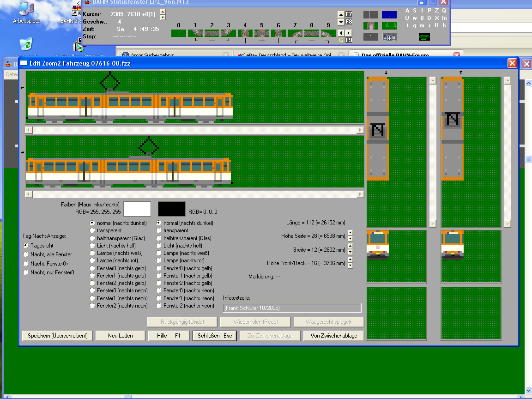Choose the blue water element group icon
532x399 pixels.
(389, 15)
